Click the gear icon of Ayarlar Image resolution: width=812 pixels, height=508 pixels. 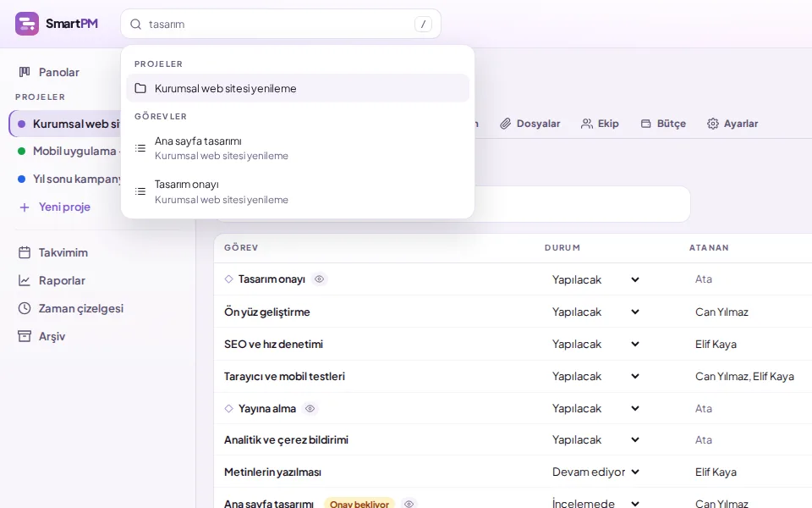tap(713, 124)
